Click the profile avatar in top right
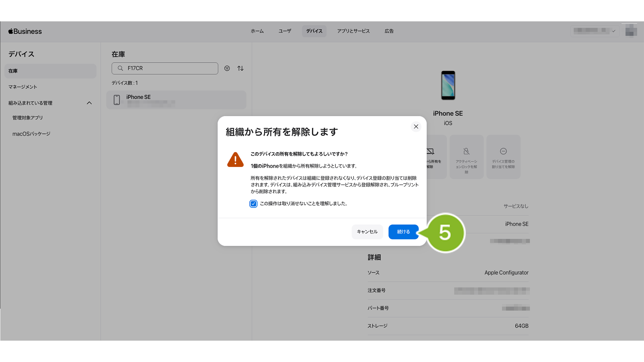The image size is (644, 362). (x=631, y=31)
